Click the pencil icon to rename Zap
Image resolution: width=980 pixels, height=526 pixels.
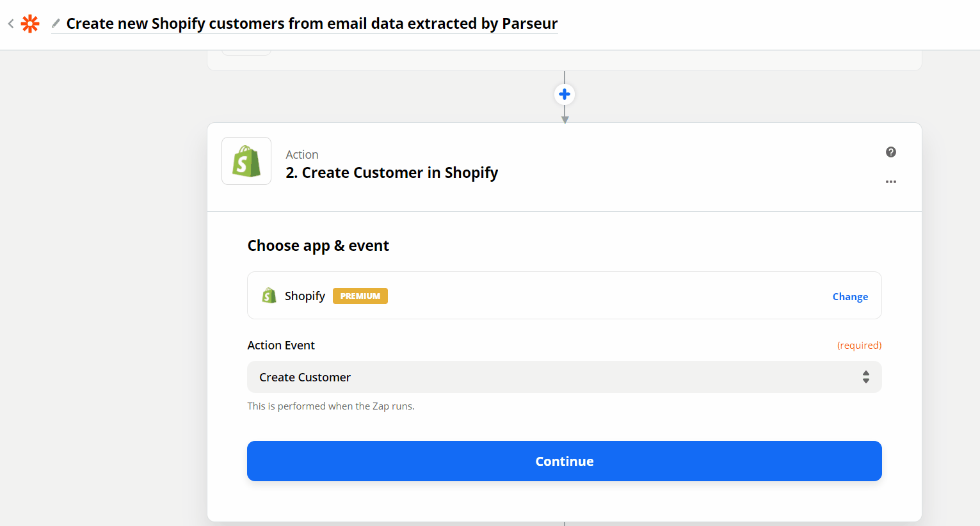pos(56,24)
